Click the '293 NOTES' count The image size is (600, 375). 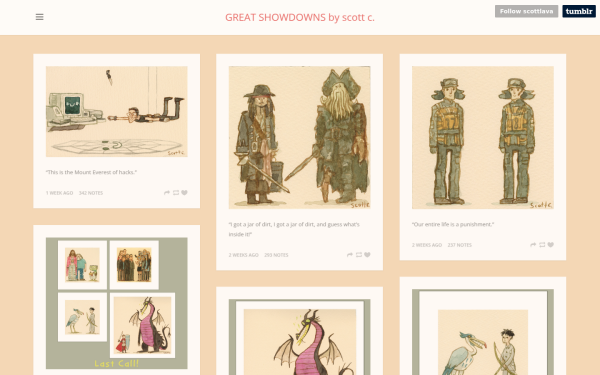point(276,255)
